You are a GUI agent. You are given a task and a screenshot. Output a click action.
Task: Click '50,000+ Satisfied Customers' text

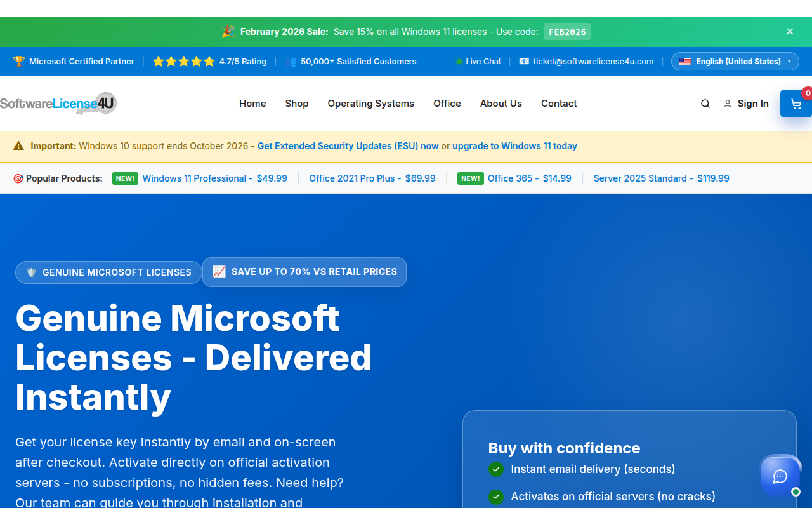pyautogui.click(x=358, y=62)
